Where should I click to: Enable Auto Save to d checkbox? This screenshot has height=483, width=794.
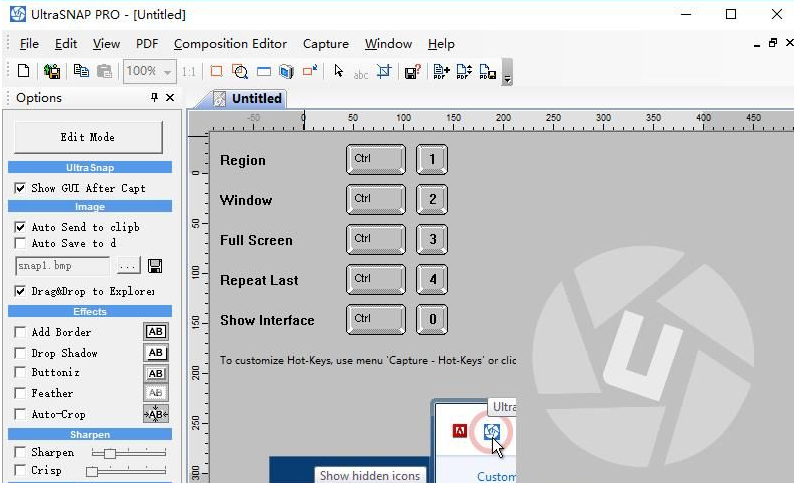(x=20, y=243)
